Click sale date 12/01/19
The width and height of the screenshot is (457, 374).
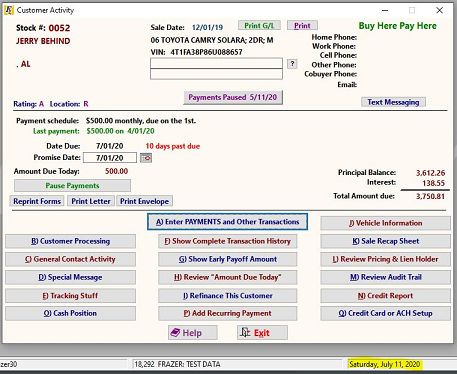(x=207, y=27)
